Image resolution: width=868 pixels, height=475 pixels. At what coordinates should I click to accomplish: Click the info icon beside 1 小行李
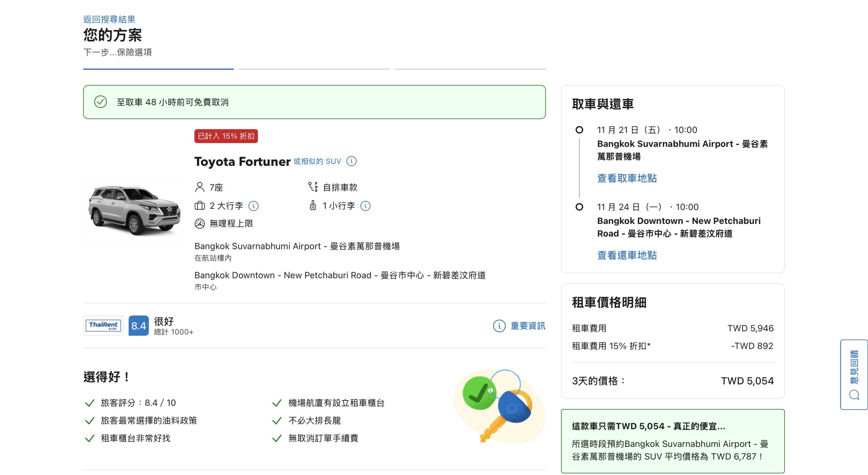click(x=365, y=206)
